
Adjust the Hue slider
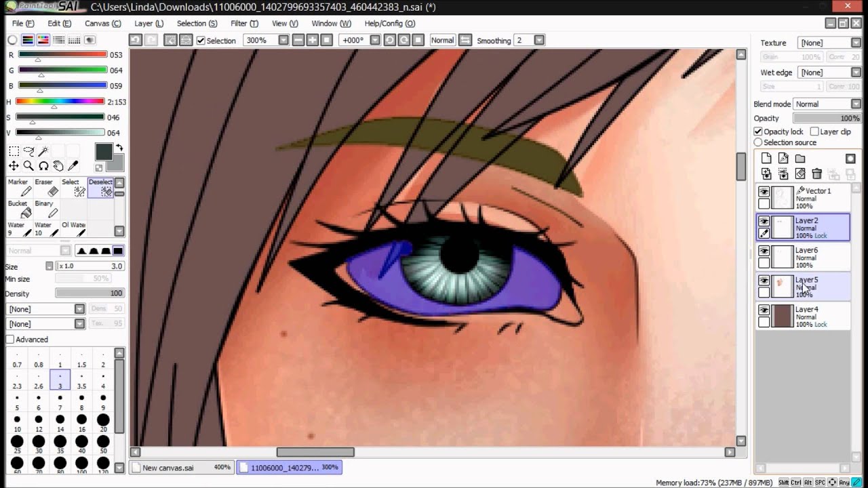click(61, 102)
